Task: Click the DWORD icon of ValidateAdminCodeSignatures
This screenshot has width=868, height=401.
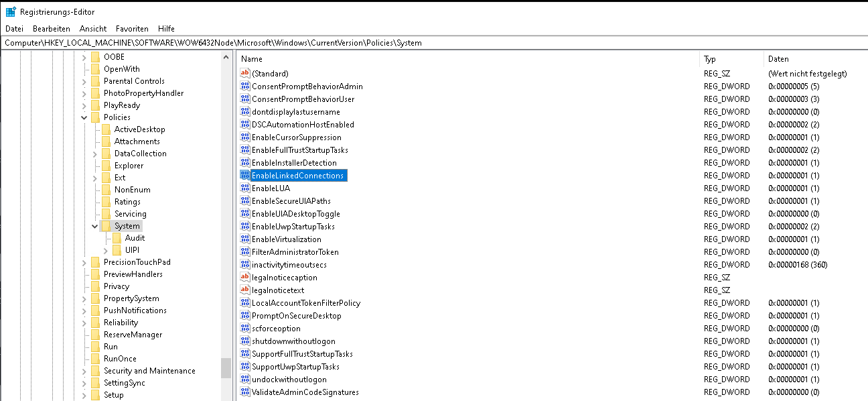Action: 244,392
